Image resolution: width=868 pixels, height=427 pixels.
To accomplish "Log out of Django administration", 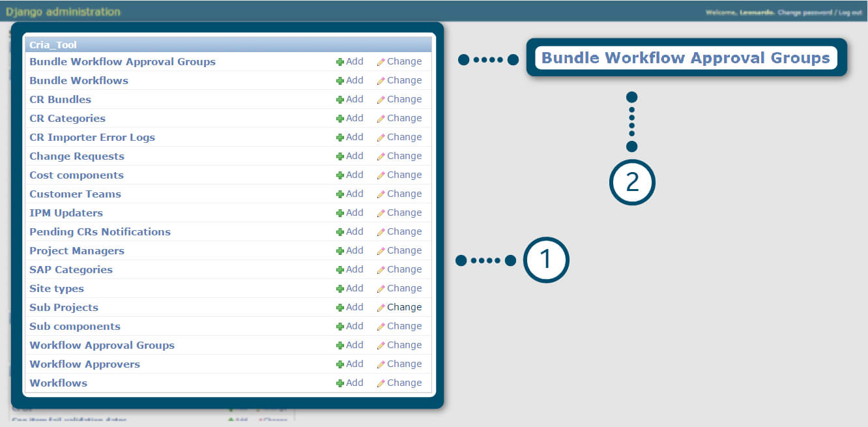I will [x=850, y=13].
